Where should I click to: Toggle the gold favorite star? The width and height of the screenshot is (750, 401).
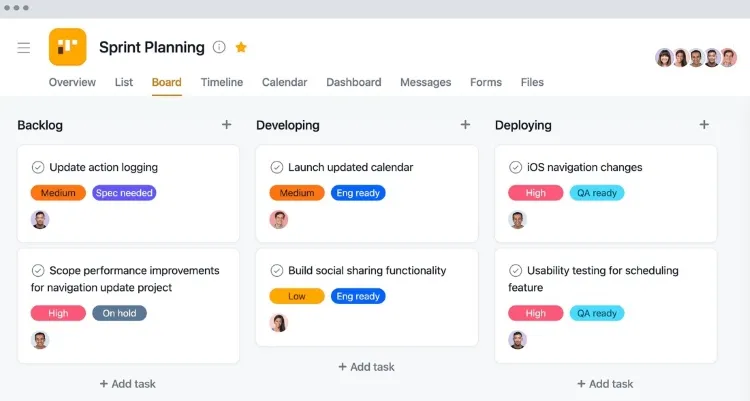(241, 47)
